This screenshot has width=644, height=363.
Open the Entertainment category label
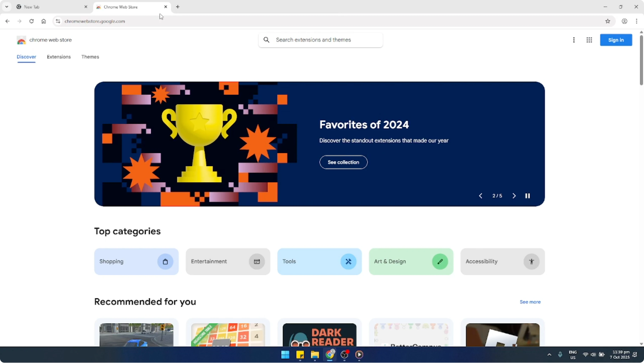pos(209,262)
